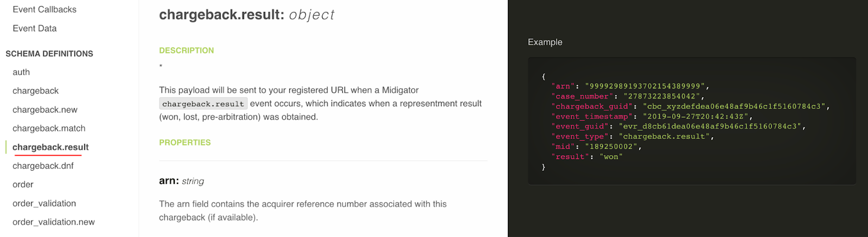Viewport: 868px width, 237px height.
Task: Click the SCHEMA DEFINITIONS section header
Action: pyautogui.click(x=49, y=54)
